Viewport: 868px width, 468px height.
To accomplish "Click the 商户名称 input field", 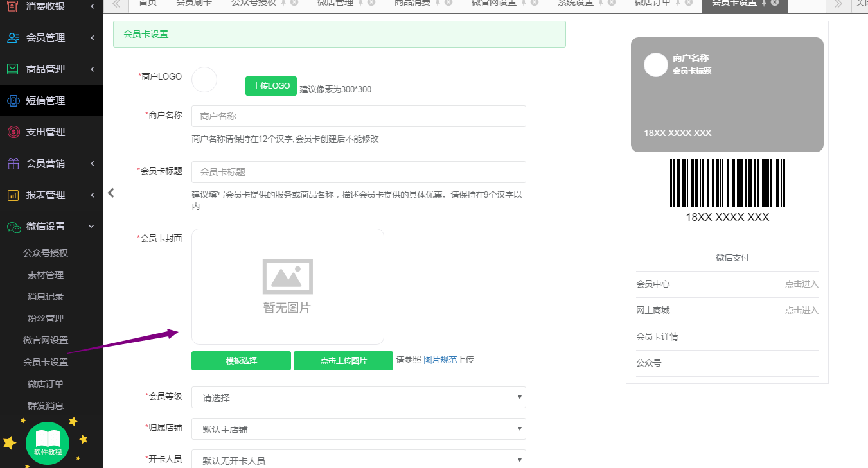I will click(x=358, y=116).
